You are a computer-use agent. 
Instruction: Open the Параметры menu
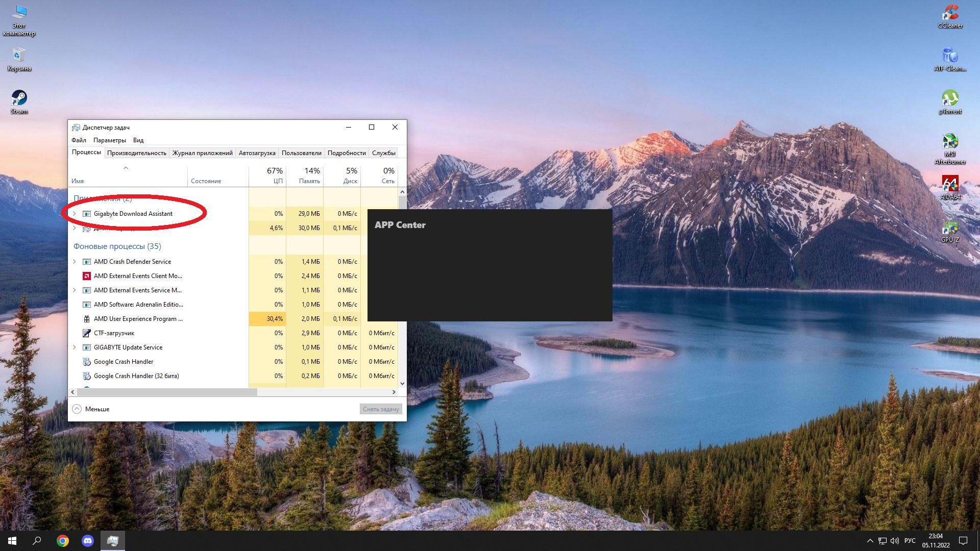pos(109,140)
